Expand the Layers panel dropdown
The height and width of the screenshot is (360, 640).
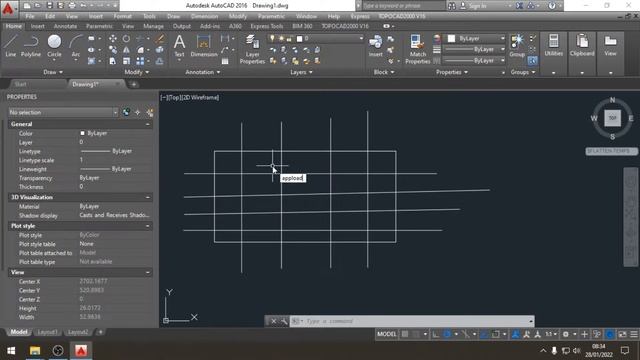coord(301,72)
